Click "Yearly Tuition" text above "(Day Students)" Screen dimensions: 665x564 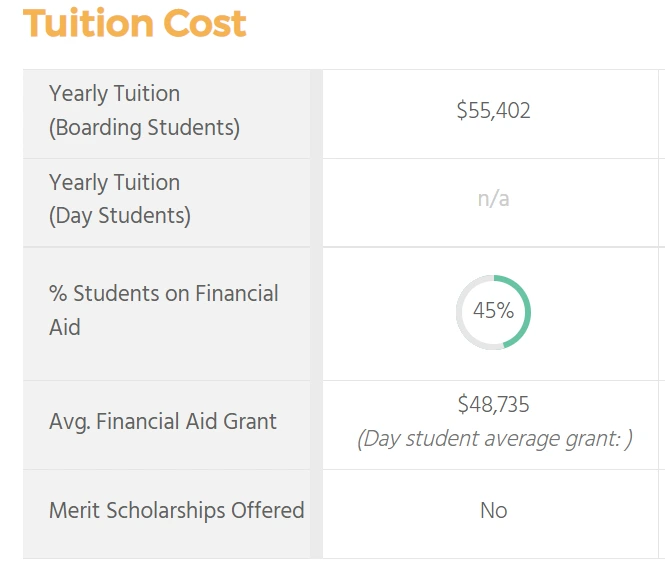pyautogui.click(x=114, y=183)
